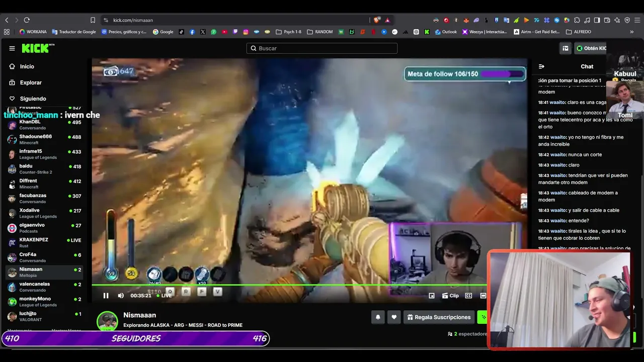This screenshot has height=362, width=644.
Task: Bookmark this page icon
Action: [93, 20]
